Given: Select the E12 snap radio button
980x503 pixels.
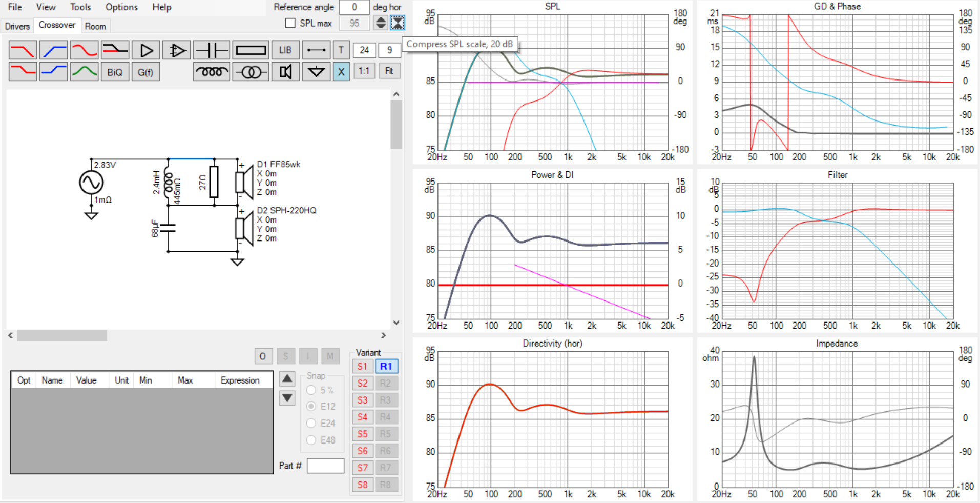Looking at the screenshot, I should (311, 406).
